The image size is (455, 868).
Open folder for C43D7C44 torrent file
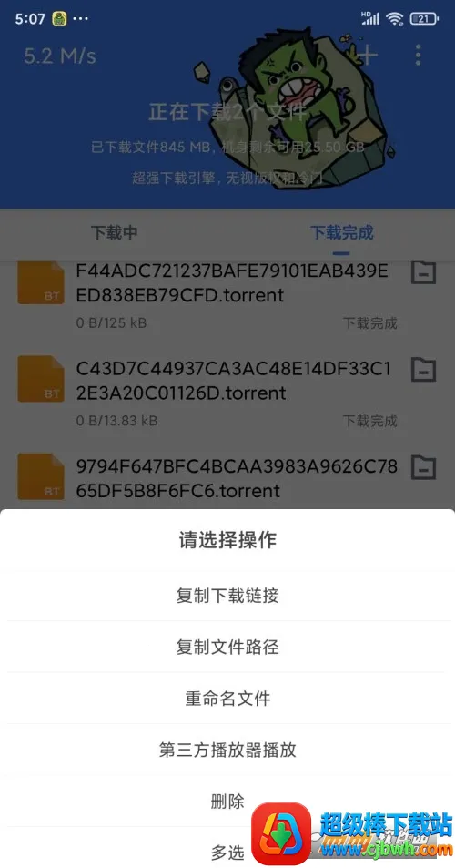[x=423, y=370]
